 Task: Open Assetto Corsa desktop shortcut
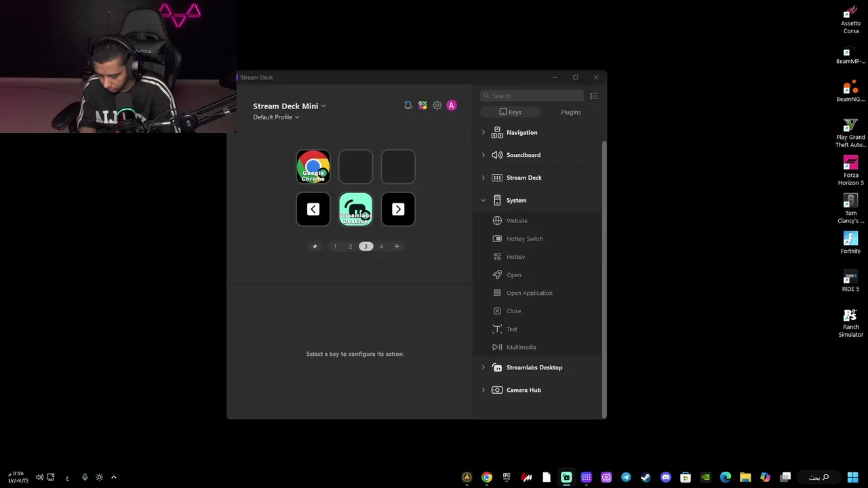click(x=850, y=20)
